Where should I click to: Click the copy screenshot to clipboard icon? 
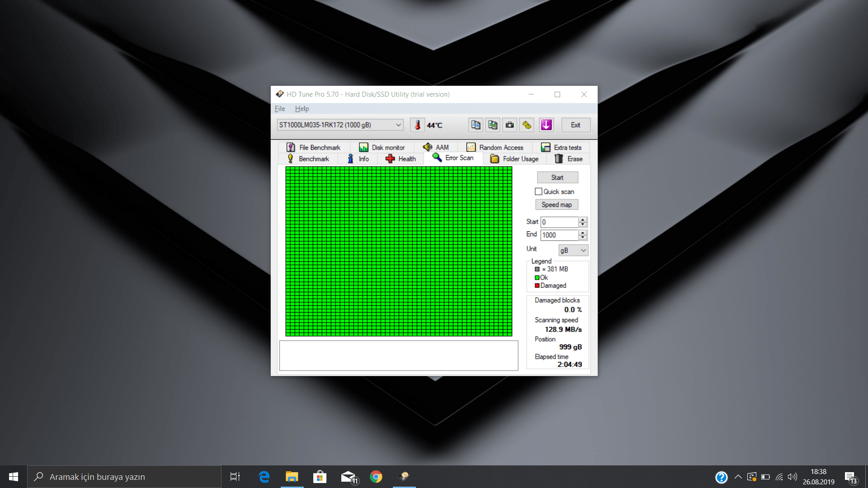pos(492,125)
